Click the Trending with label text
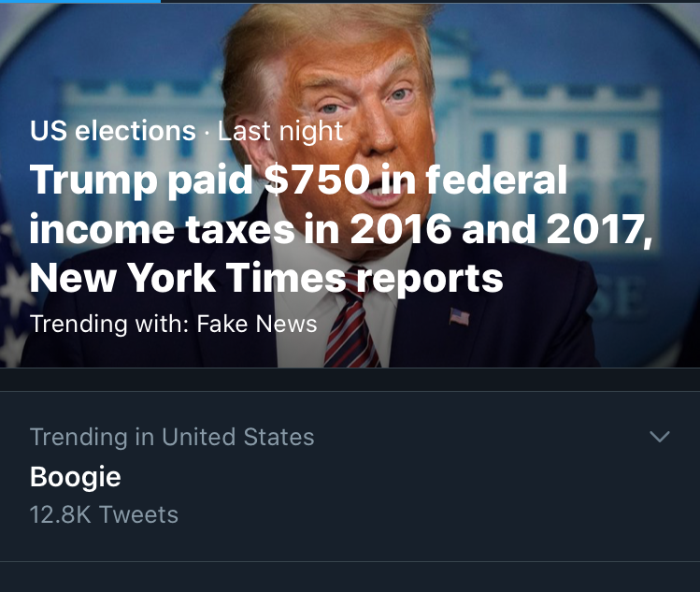The width and height of the screenshot is (700, 592). click(110, 324)
